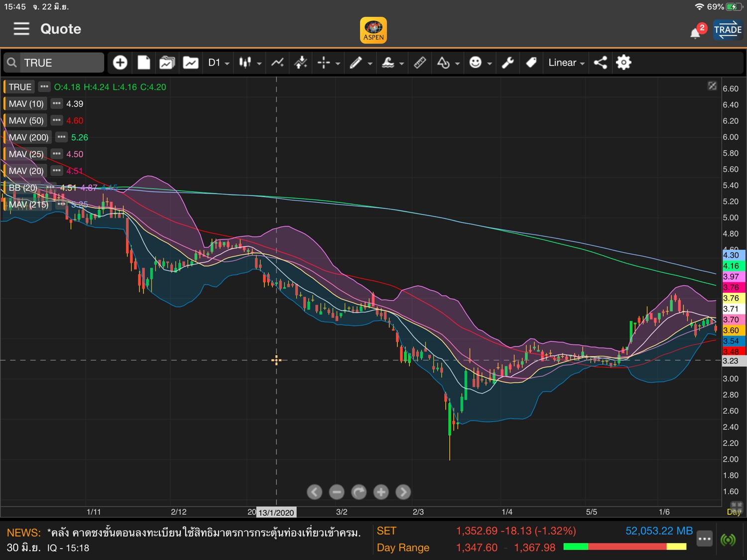Image resolution: width=747 pixels, height=560 pixels.
Task: Open MAV (50) options menu dots
Action: click(57, 120)
